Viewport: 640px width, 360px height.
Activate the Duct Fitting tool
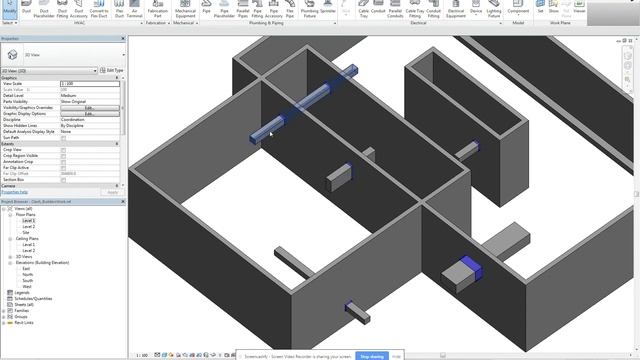pyautogui.click(x=62, y=9)
